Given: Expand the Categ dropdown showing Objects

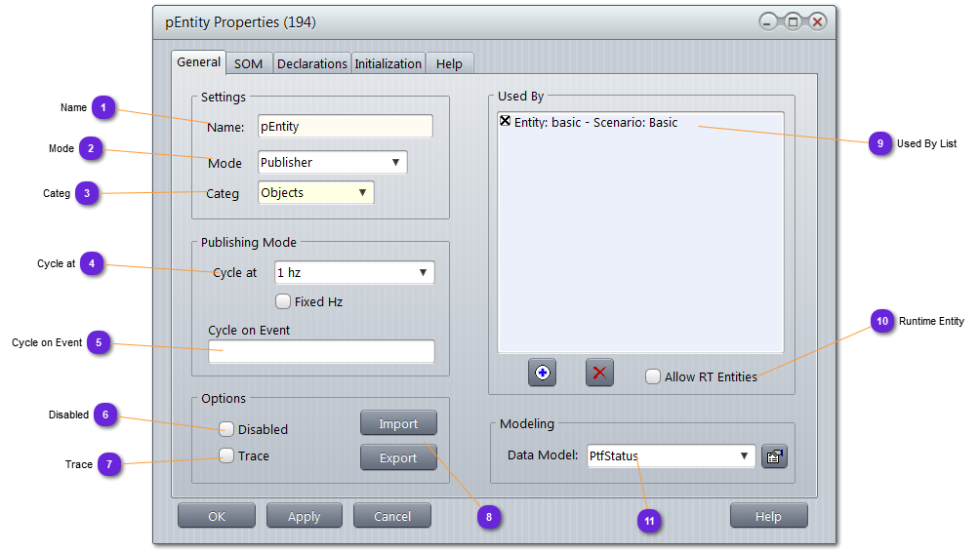Looking at the screenshot, I should (315, 192).
